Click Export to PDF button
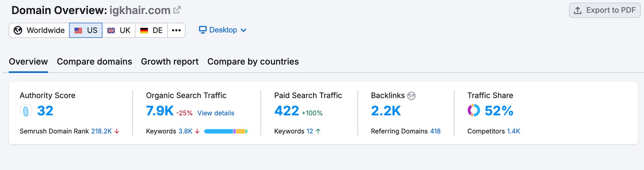 coord(605,10)
